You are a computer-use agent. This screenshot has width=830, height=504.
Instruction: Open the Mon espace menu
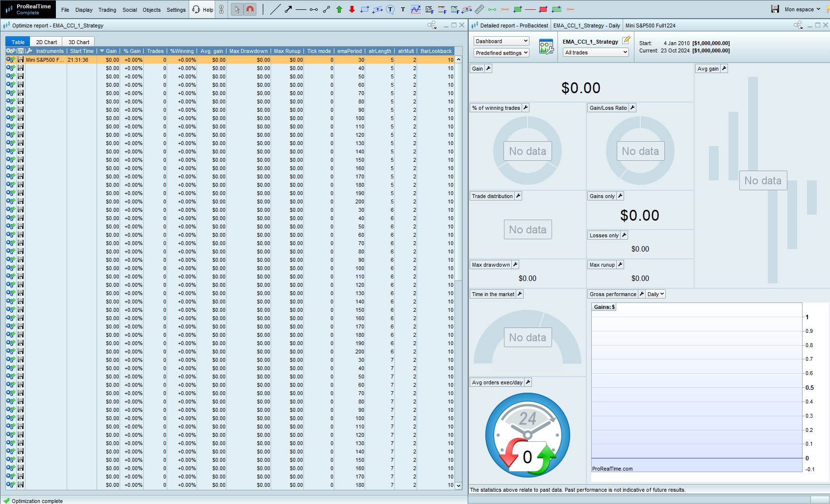802,9
